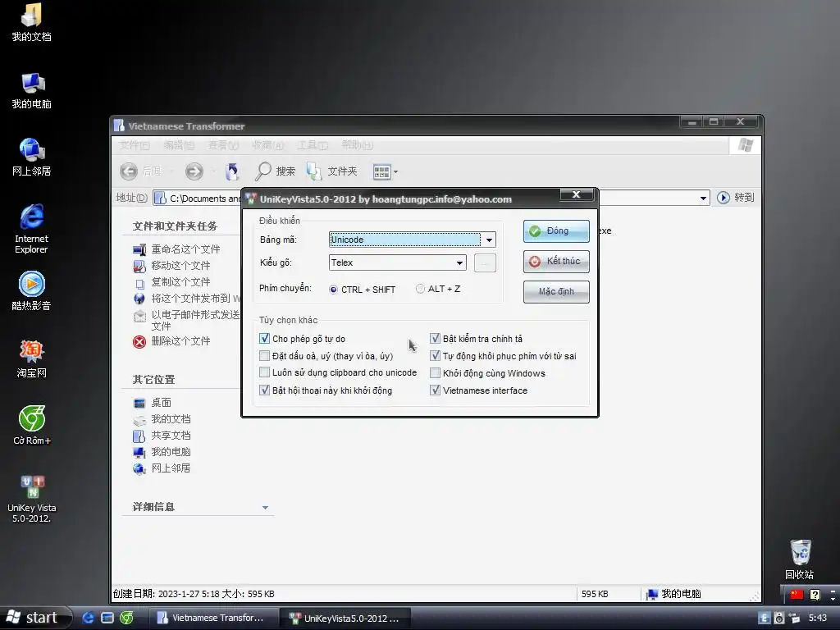
Task: Click the blue E icon in system tray
Action: point(764,618)
